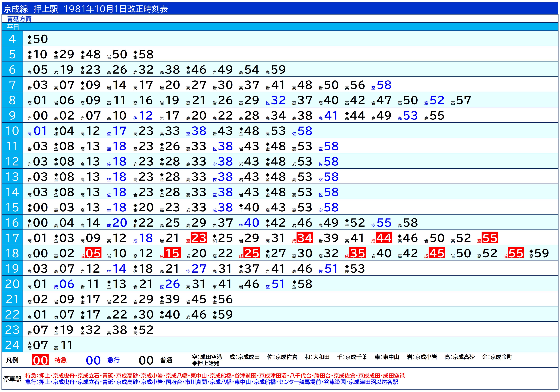This screenshot has height=392, width=560.
Task: Select the 和04 departure in hour 10 row
Action: pyautogui.click(x=64, y=131)
